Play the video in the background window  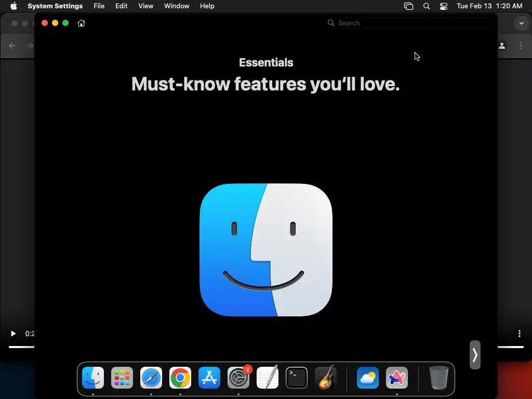tap(13, 334)
